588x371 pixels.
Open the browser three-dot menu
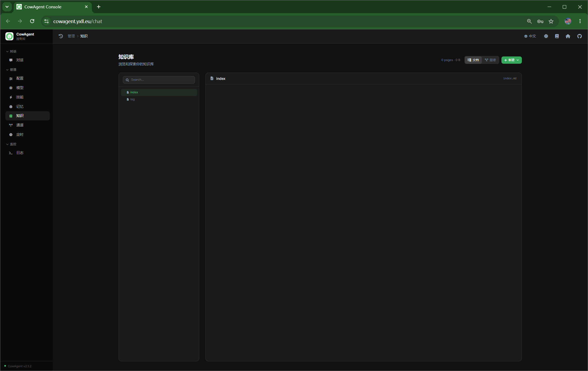pos(580,21)
